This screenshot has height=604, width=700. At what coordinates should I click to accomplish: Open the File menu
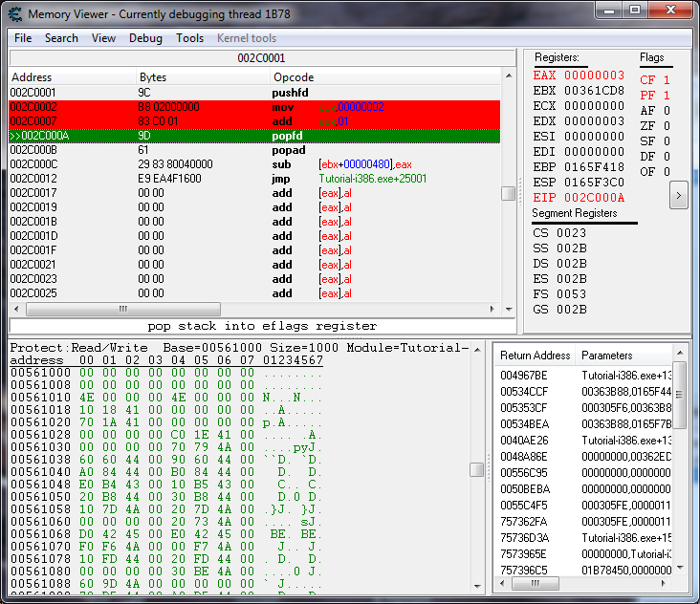point(23,38)
